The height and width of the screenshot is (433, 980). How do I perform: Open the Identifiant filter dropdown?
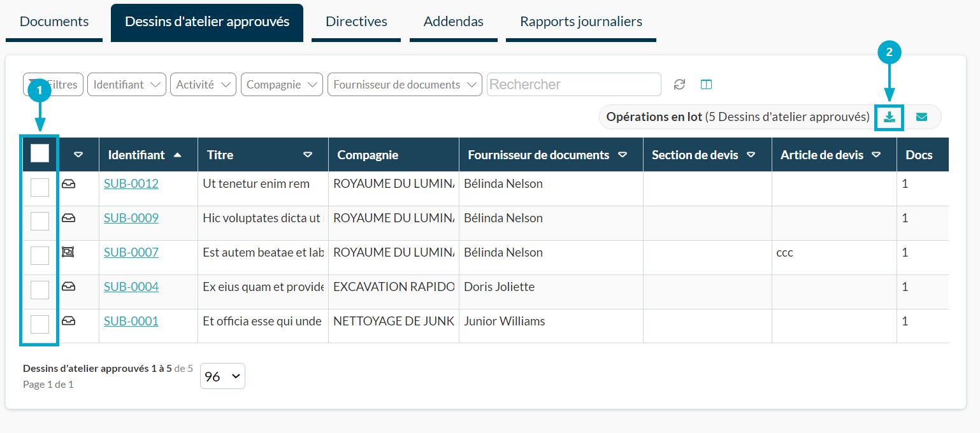tap(127, 85)
